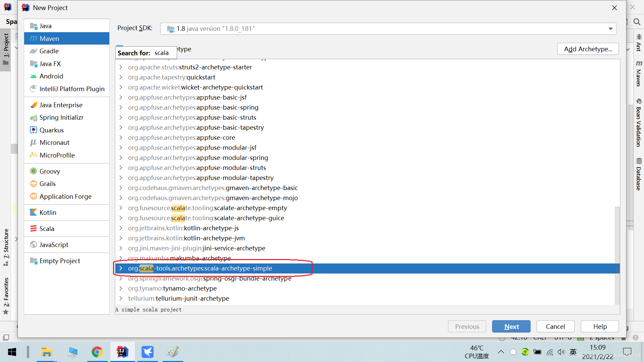644x362 pixels.
Task: Select appfuse-basic-tapestry archetype
Action: click(x=196, y=127)
